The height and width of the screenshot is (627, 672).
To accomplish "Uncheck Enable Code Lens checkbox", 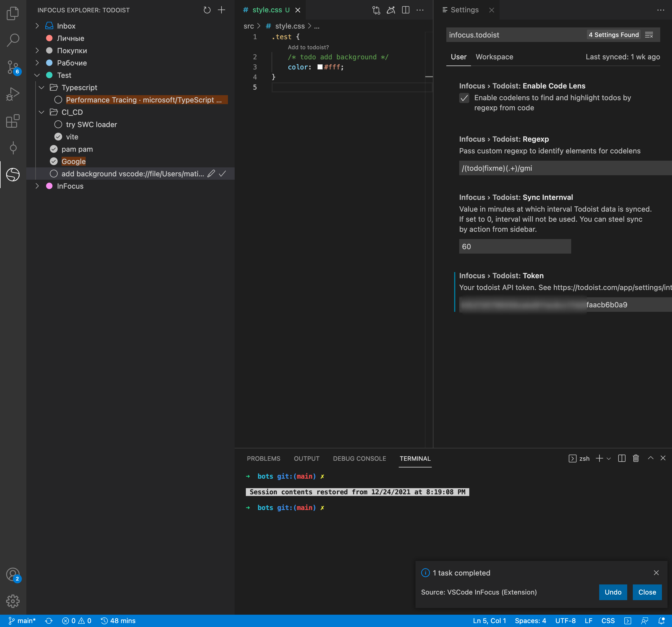I will coord(464,98).
